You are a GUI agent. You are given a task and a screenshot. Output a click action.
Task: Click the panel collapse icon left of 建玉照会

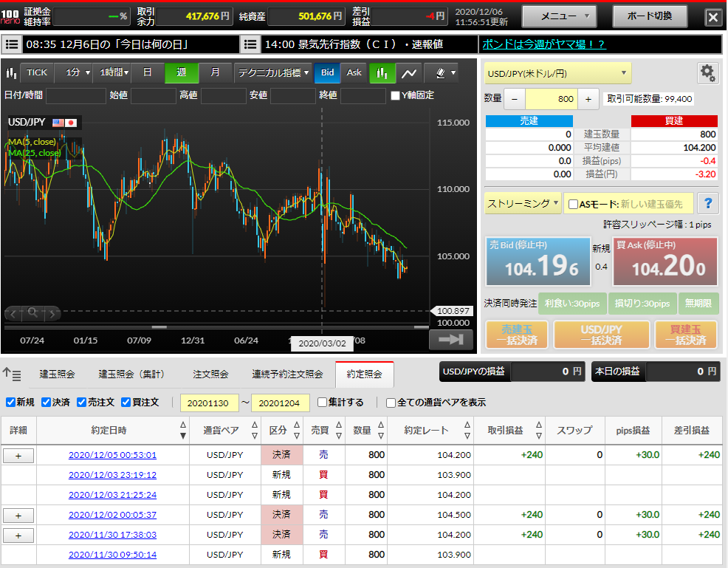pos(12,374)
